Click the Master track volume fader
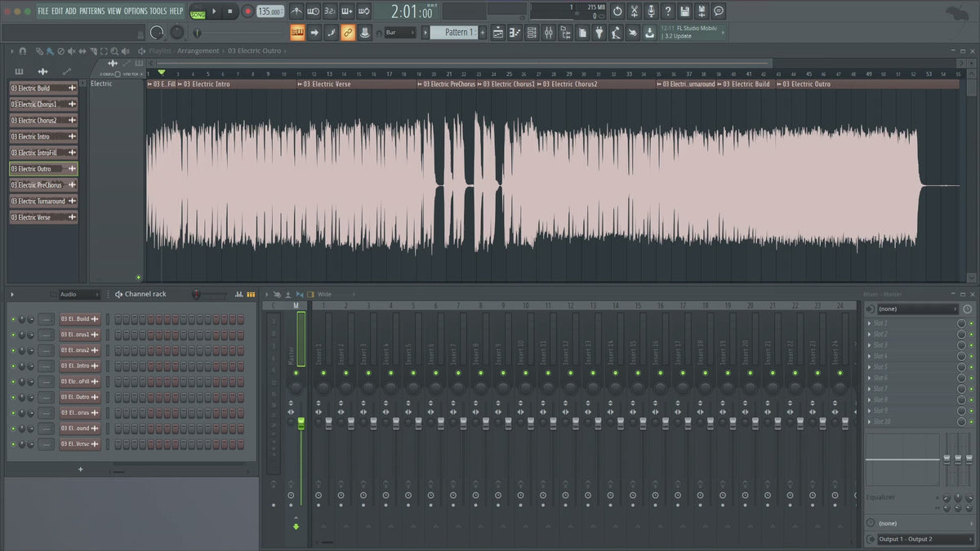The width and height of the screenshot is (980, 551). tap(301, 422)
